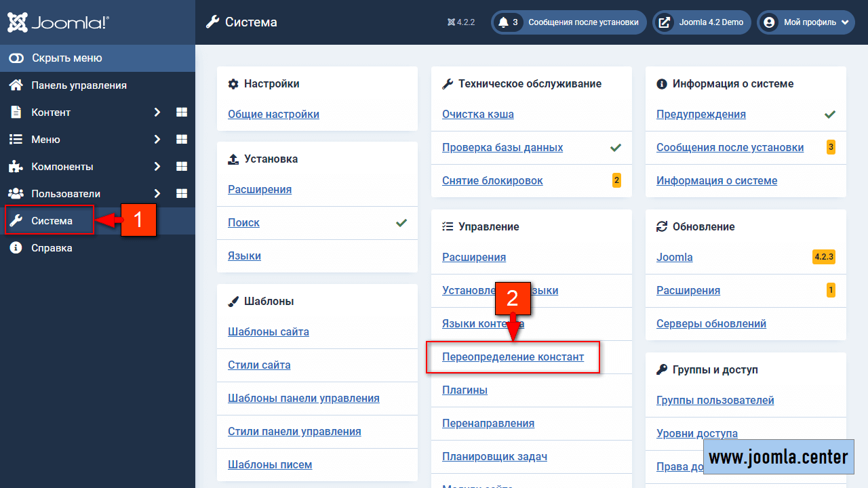Click the Joomla 4.2 Demo external link icon

[665, 22]
